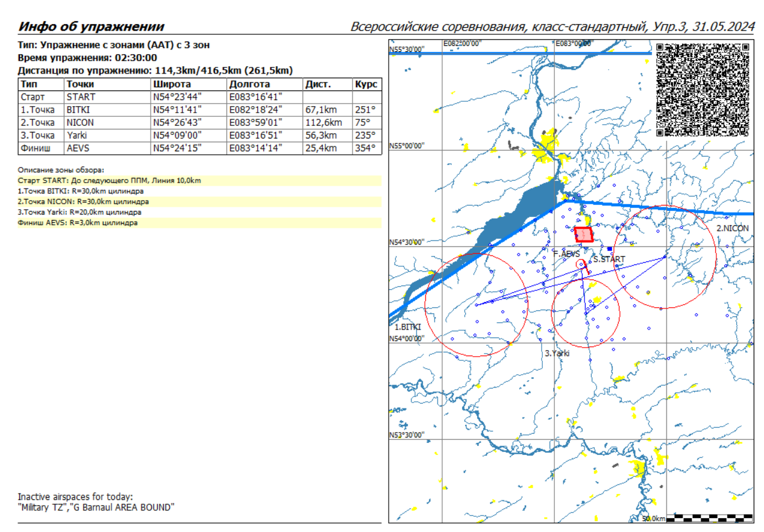Click the Широта column header

pyautogui.click(x=172, y=84)
